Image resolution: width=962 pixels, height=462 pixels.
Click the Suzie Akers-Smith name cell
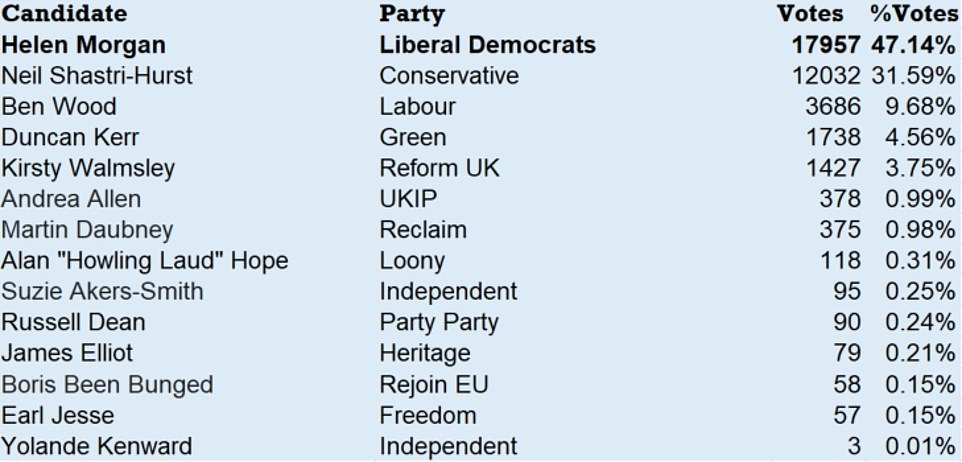pyautogui.click(x=102, y=292)
